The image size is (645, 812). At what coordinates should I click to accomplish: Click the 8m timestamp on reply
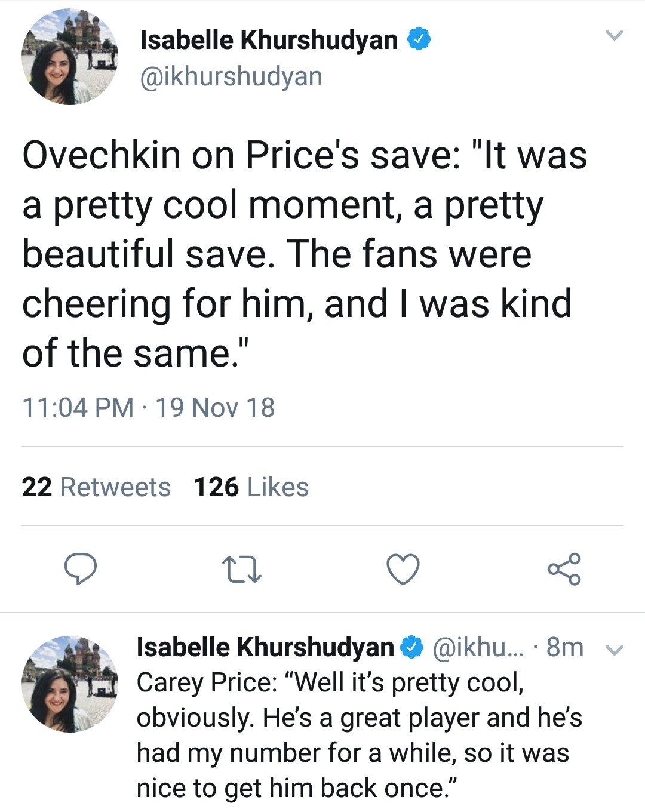pyautogui.click(x=564, y=647)
